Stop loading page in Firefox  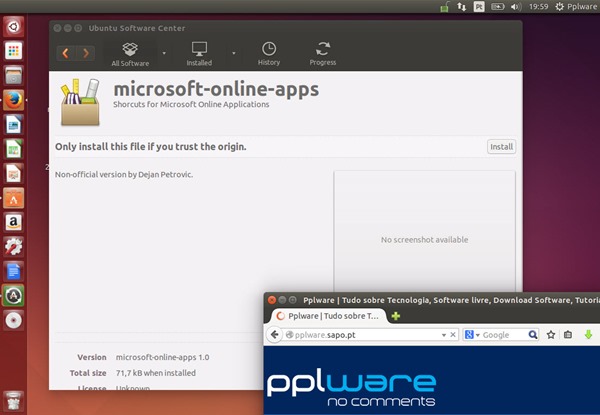pyautogui.click(x=453, y=335)
